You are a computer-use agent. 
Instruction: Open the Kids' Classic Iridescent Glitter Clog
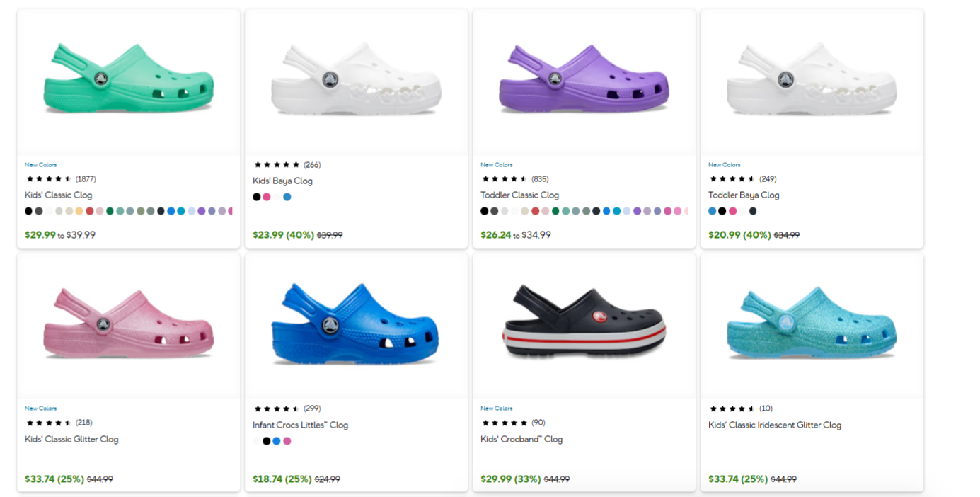pyautogui.click(x=775, y=425)
